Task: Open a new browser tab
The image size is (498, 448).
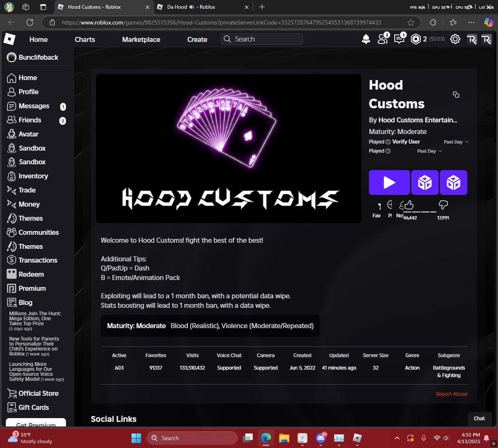Action: click(262, 7)
